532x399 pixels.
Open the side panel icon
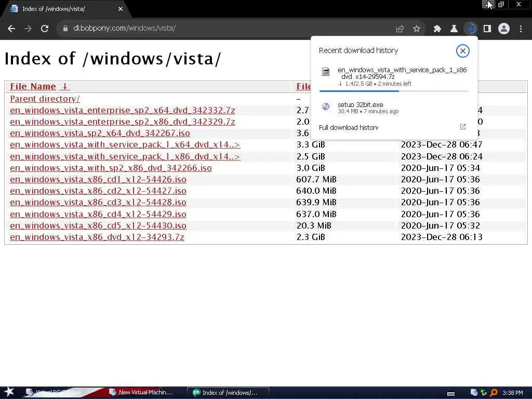point(487,29)
